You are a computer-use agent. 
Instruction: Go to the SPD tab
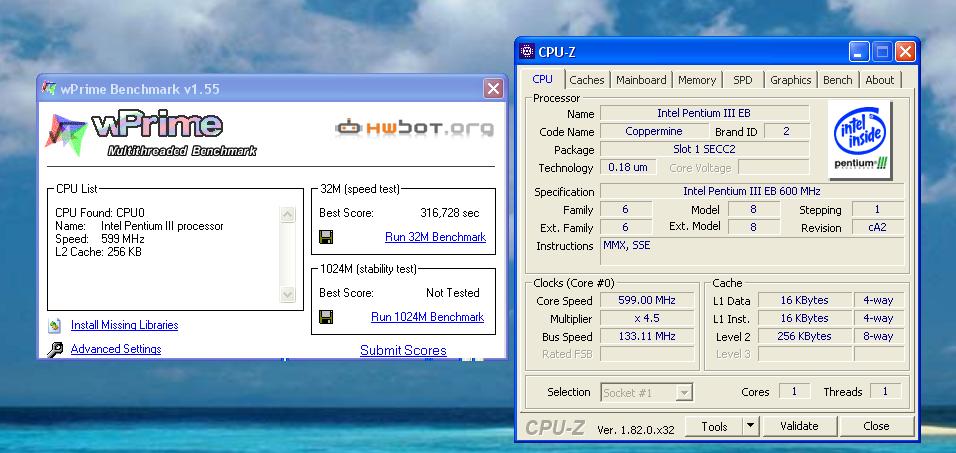(x=743, y=80)
